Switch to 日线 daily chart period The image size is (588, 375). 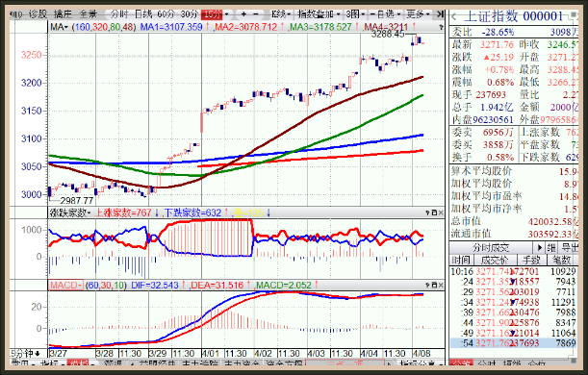(143, 14)
